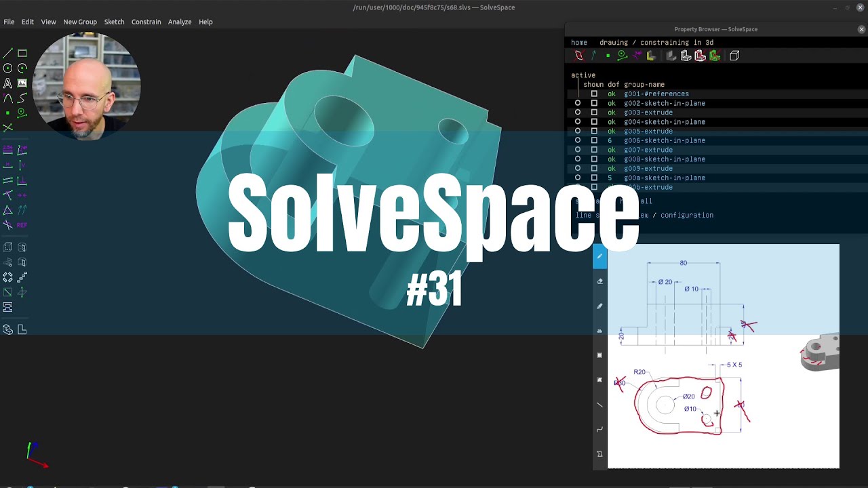Create new extrude group from toolbar

(7, 247)
